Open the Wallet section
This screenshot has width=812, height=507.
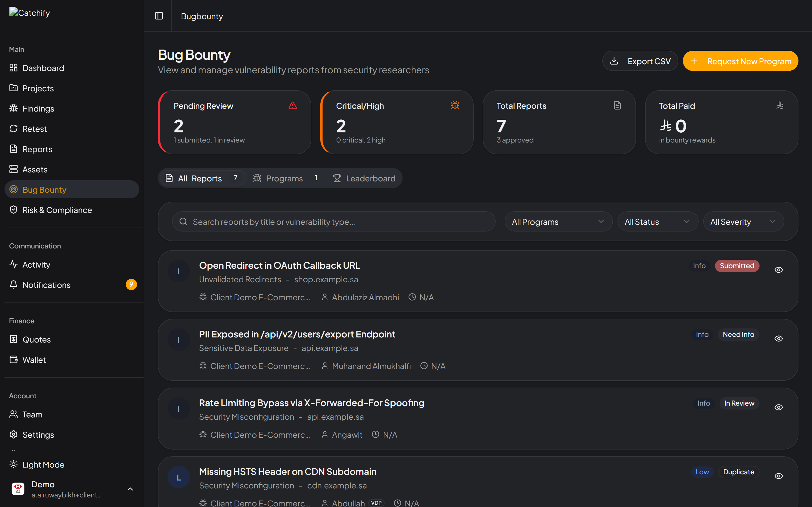[x=34, y=359]
